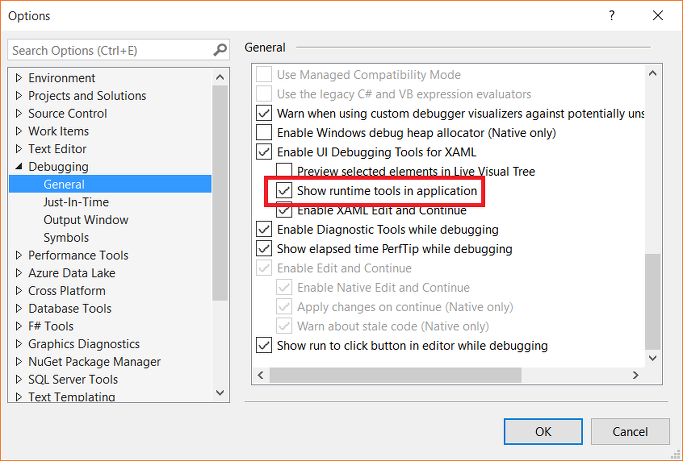Click horizontal scrollbar right arrow
683x461 pixels.
click(x=636, y=375)
